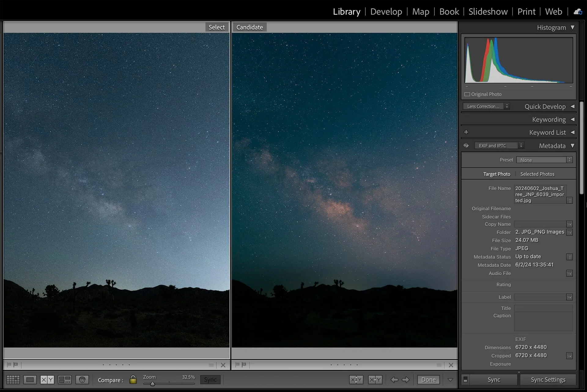The height and width of the screenshot is (392, 587).
Task: Adjust the Zoom slider handle
Action: point(152,384)
